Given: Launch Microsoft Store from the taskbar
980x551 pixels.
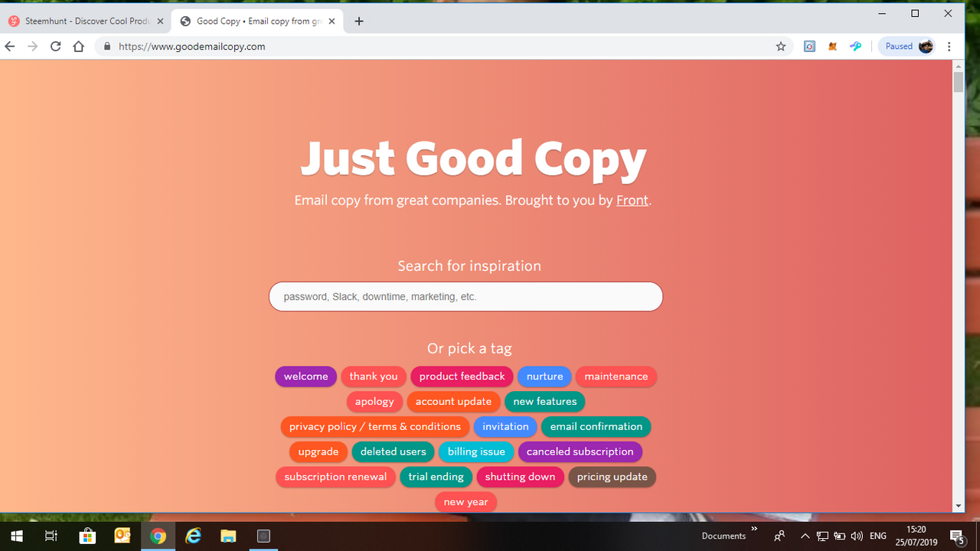Looking at the screenshot, I should point(87,536).
